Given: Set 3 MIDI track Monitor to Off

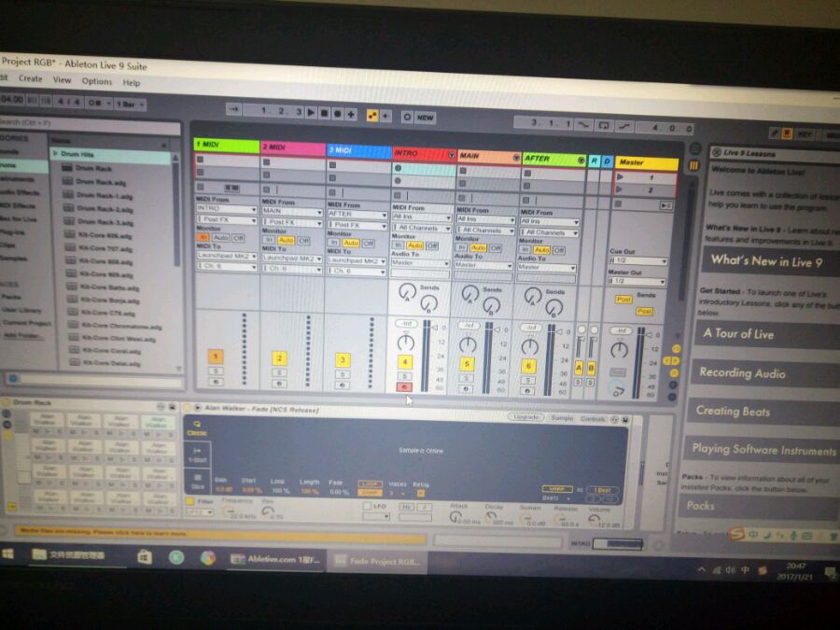Looking at the screenshot, I should click(x=369, y=244).
